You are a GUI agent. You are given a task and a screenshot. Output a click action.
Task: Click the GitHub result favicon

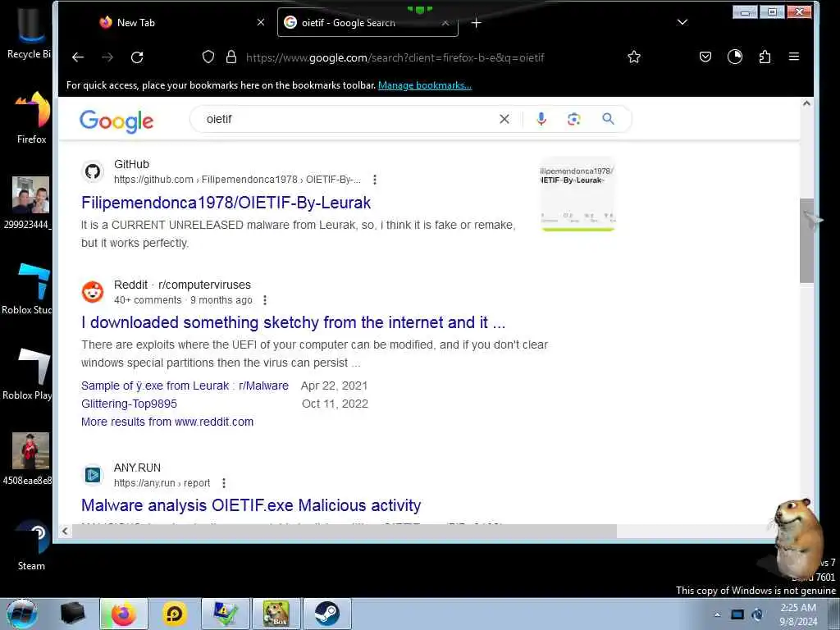[93, 171]
